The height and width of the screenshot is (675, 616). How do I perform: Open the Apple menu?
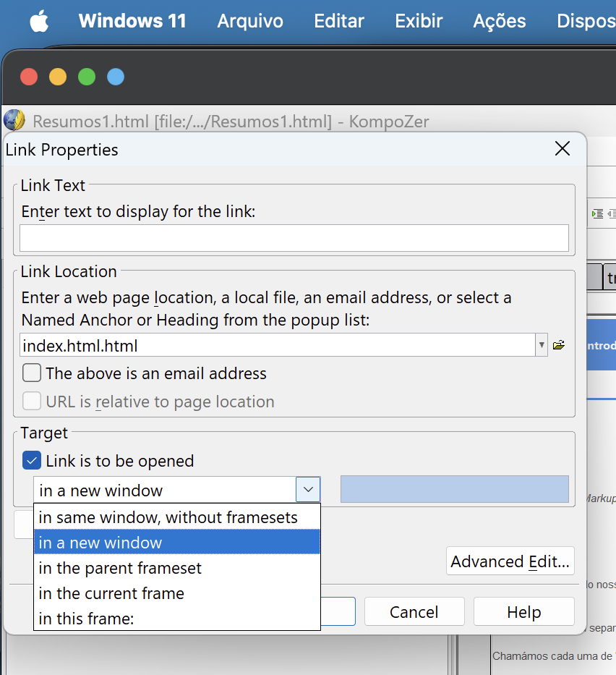[x=39, y=22]
